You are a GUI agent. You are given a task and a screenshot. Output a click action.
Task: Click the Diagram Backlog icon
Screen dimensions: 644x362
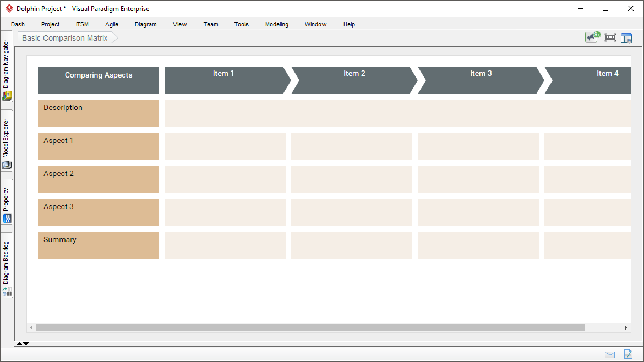[x=7, y=292]
